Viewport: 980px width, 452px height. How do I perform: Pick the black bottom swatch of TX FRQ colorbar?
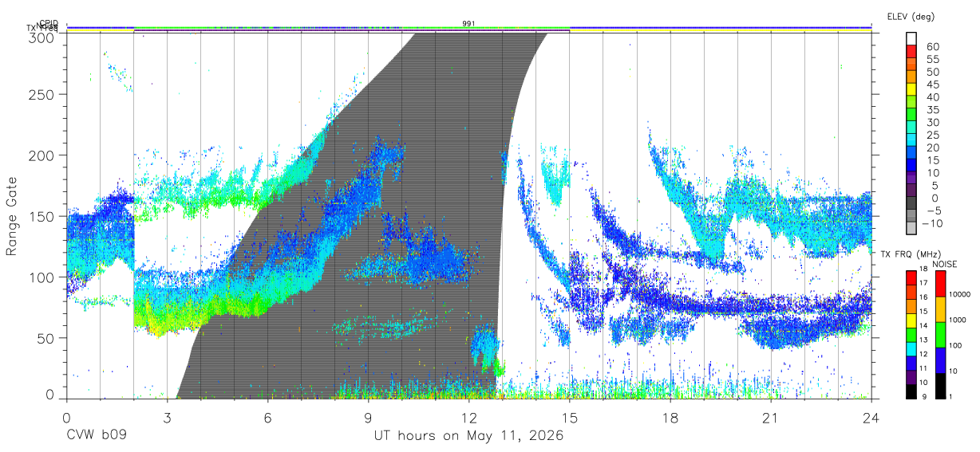[911, 391]
